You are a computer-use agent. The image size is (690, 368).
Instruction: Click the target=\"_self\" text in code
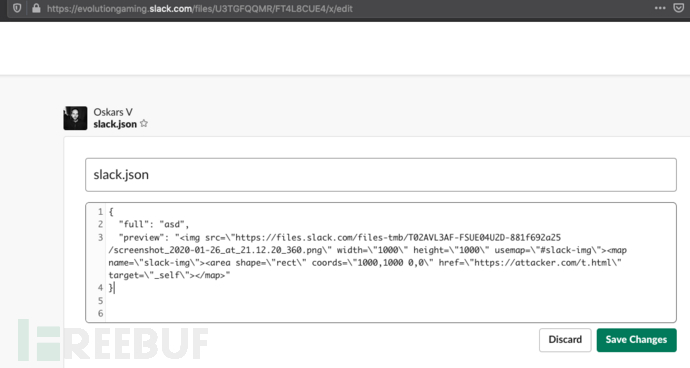coord(150,276)
